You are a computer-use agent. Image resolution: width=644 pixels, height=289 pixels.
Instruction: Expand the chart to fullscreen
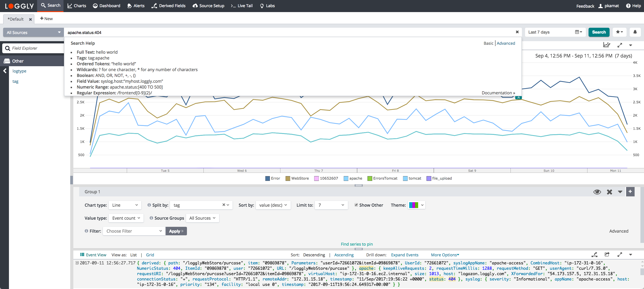coord(620,45)
